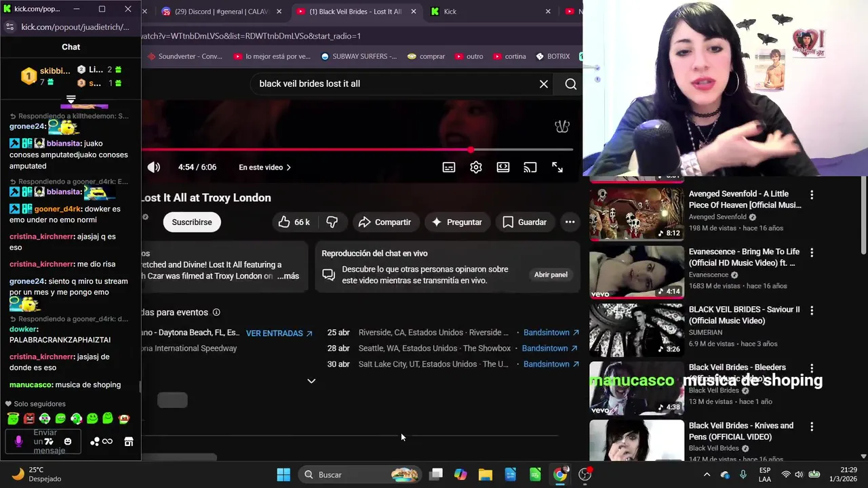Switch video to theater mode
Viewport: 868px width, 488px height.
pyautogui.click(x=503, y=167)
